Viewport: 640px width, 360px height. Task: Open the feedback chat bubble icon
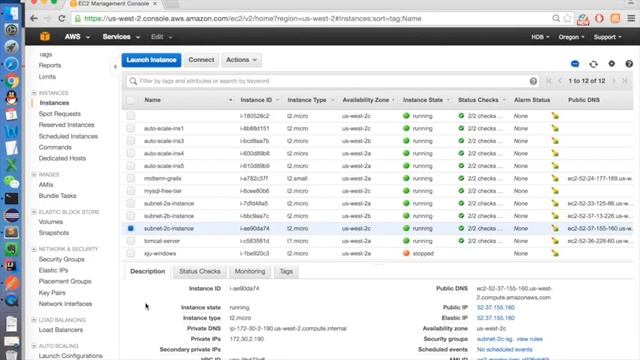point(575,64)
